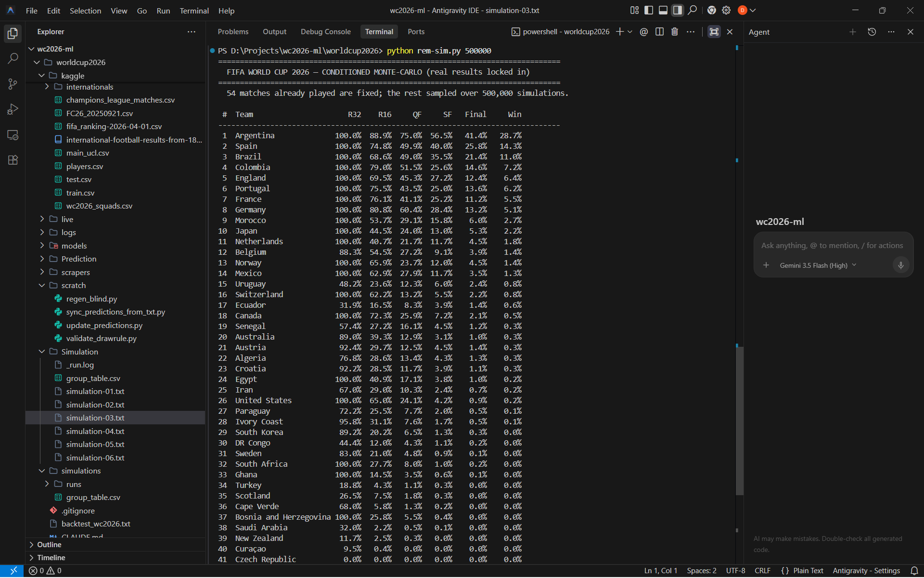Open the settings gear in title bar
This screenshot has width=924, height=578.
click(726, 10)
